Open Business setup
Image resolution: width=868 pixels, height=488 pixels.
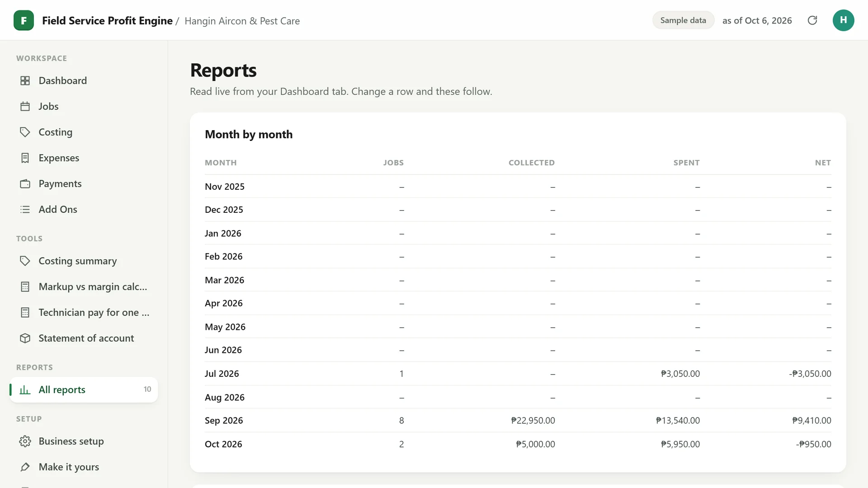click(84, 441)
